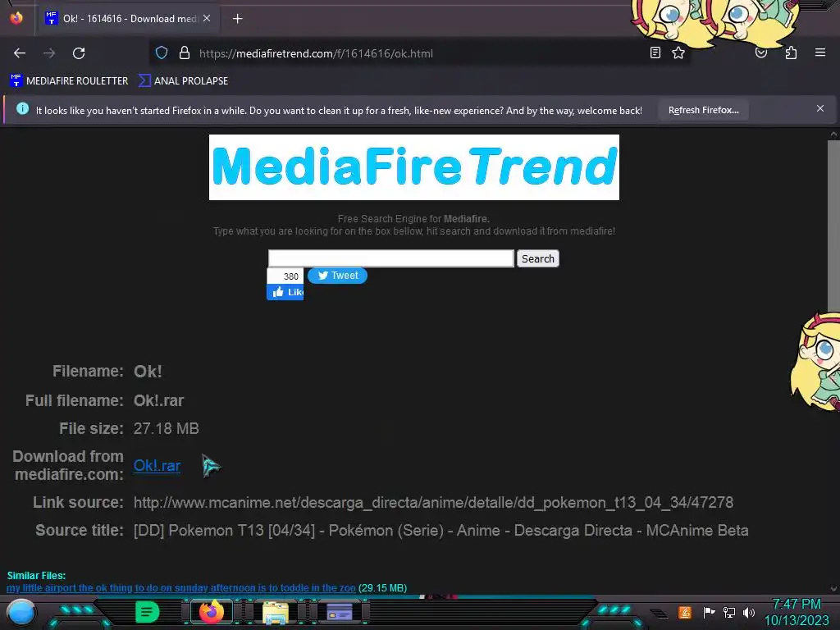This screenshot has width=840, height=630.
Task: Dismiss the Firefox refresh notification bar
Action: [x=820, y=108]
